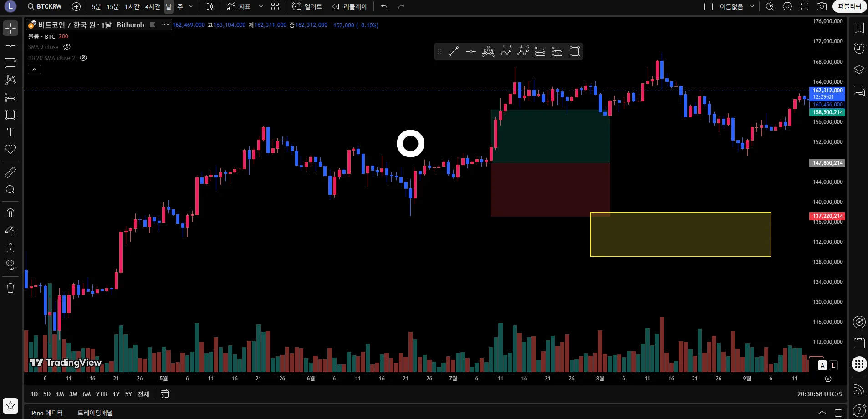Click the 퍼블리쉬 publish button
This screenshot has width=868, height=419.
[x=850, y=6]
